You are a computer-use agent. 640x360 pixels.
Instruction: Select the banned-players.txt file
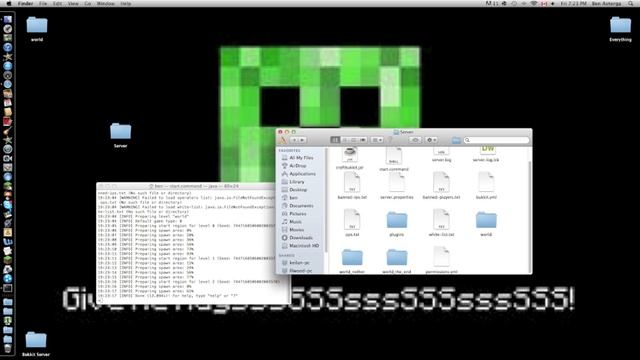coord(441,186)
